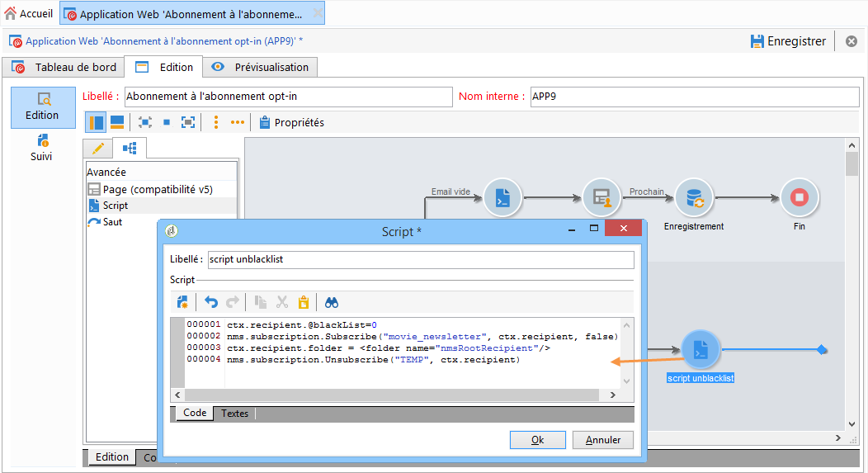Screen dimensions: 868x473
Task: Click code line 000001 in script editor
Action: point(302,325)
